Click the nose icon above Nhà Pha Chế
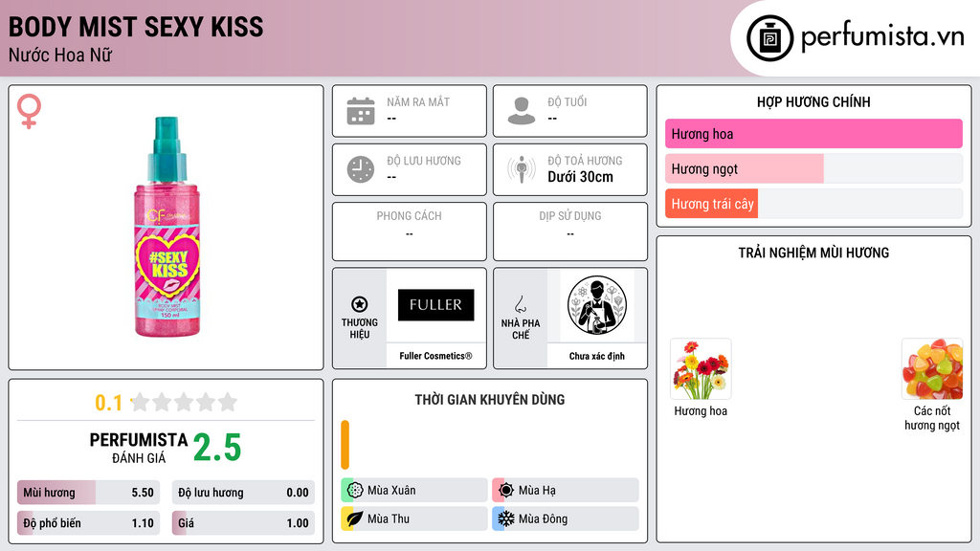The height and width of the screenshot is (551, 980). 520,304
